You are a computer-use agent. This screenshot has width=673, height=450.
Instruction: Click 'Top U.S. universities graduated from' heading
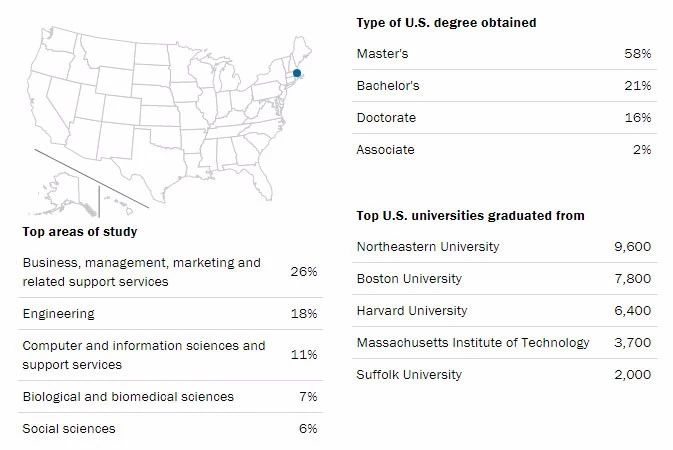[x=470, y=215]
